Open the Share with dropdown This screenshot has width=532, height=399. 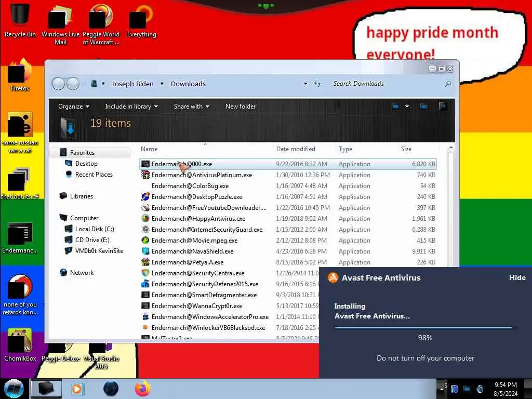(192, 107)
